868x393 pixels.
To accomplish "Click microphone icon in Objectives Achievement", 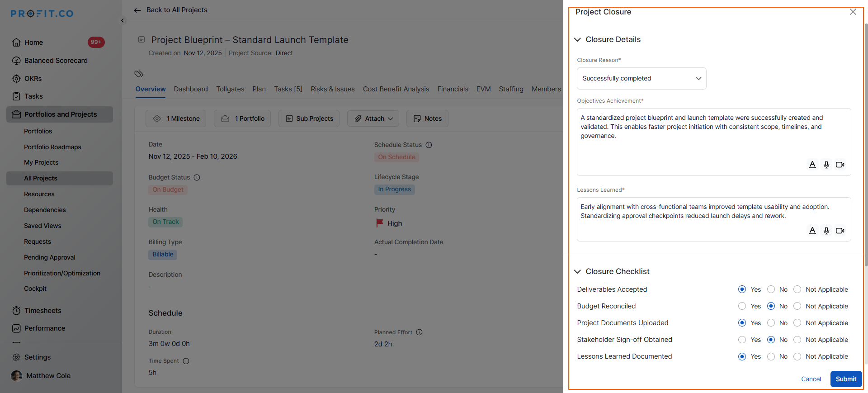I will 826,165.
